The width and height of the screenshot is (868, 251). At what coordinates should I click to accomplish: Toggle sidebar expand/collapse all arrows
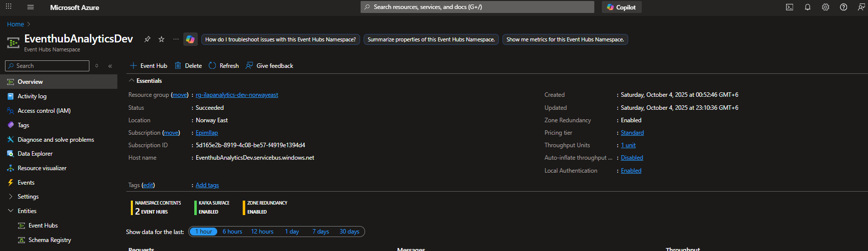96,66
